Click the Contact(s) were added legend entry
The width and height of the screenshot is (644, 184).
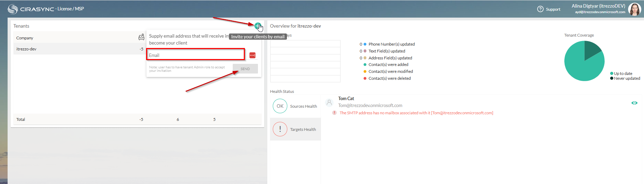pos(386,65)
